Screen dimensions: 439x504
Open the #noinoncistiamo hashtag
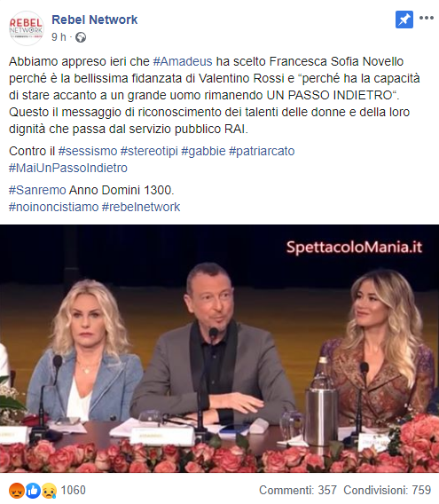pos(54,207)
